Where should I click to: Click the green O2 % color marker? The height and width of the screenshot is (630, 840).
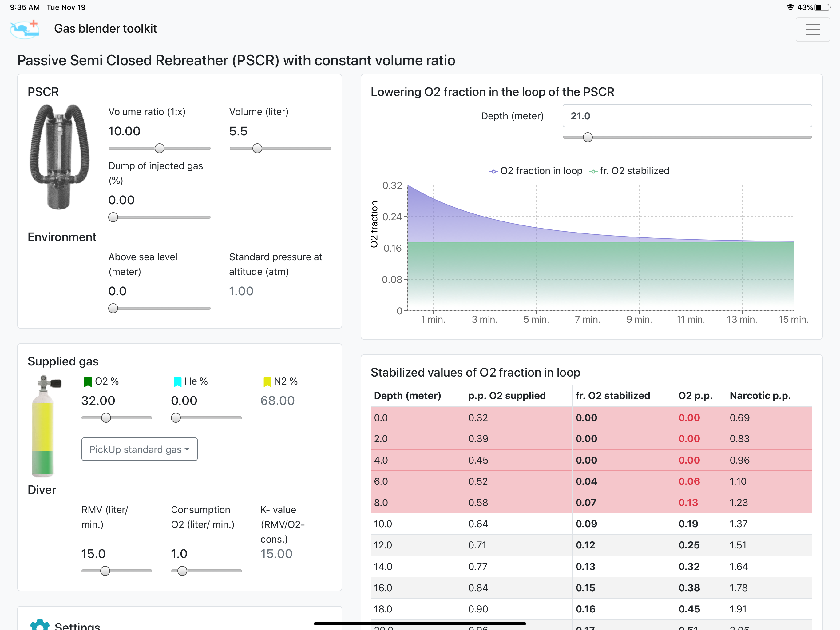pyautogui.click(x=88, y=381)
